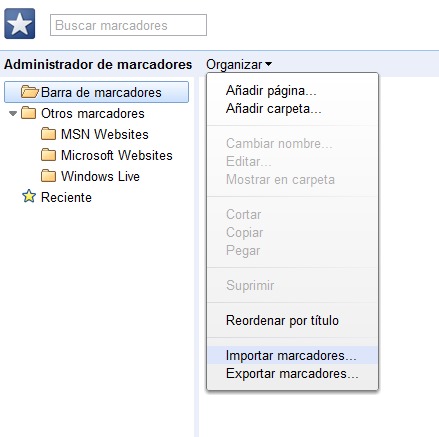Open the Organizar dropdown menu
The height and width of the screenshot is (437, 439).
tap(239, 64)
